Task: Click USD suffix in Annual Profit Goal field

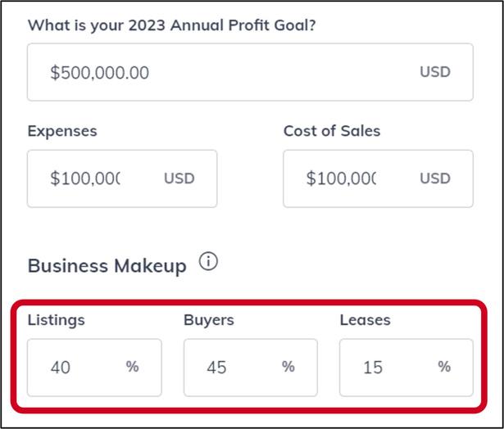Action: coord(435,72)
